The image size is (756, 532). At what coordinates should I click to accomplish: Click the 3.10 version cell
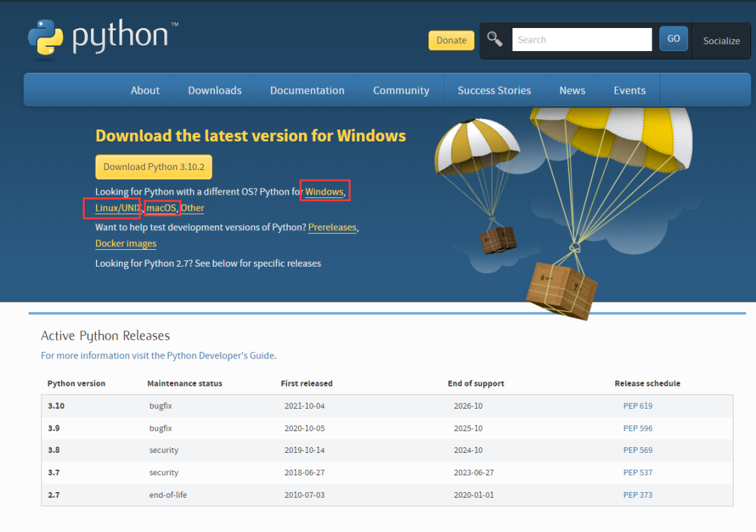click(56, 405)
